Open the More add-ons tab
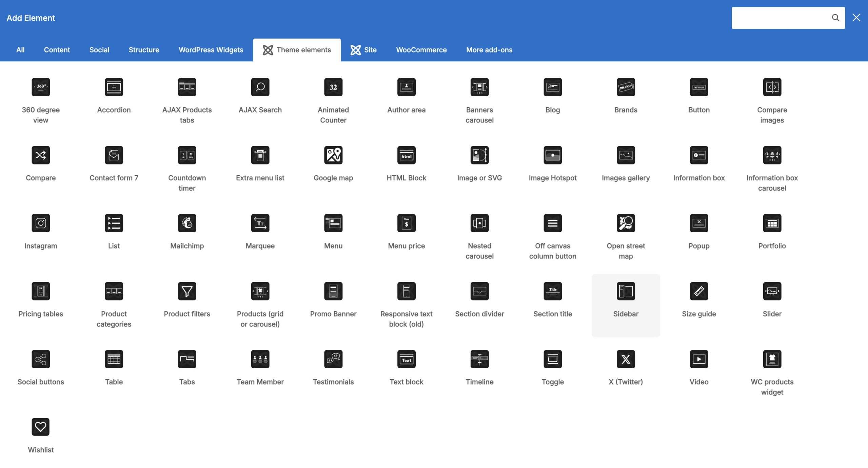868x468 pixels. point(489,50)
